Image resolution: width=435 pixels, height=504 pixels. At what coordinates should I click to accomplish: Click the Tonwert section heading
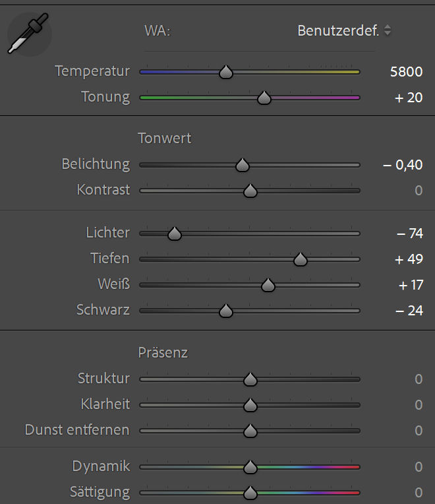click(165, 139)
